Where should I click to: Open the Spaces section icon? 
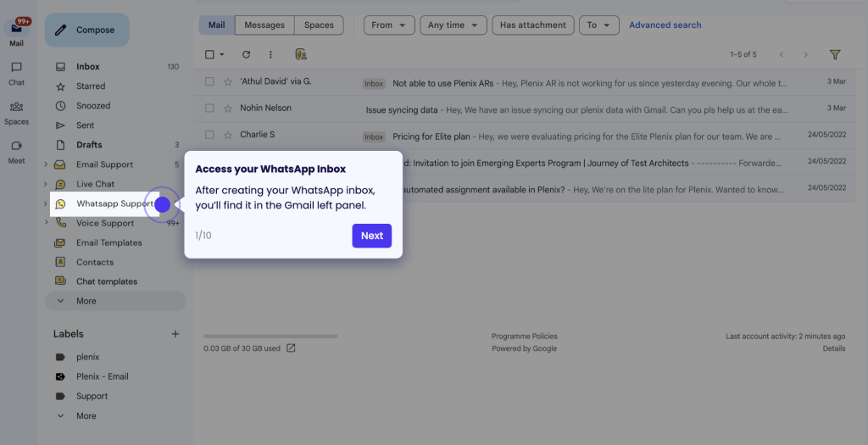pyautogui.click(x=16, y=106)
